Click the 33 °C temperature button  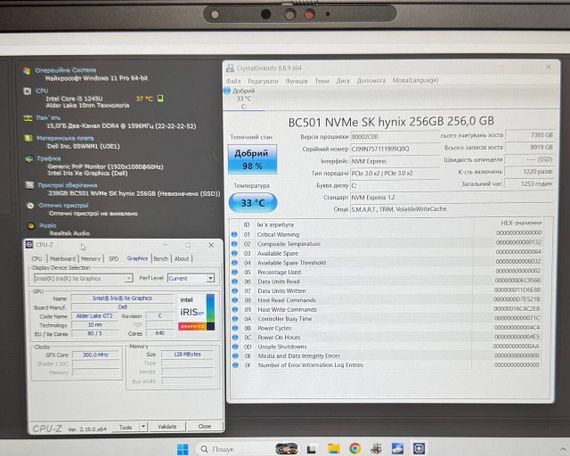pos(253,203)
